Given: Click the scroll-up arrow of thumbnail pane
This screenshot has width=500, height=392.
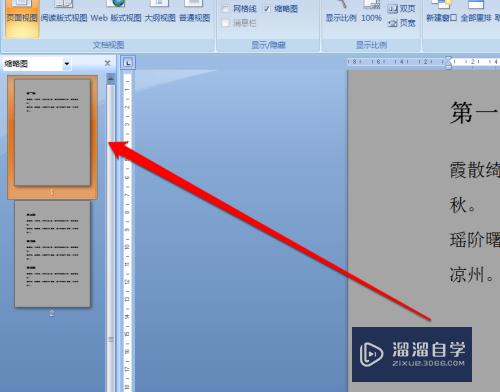Looking at the screenshot, I should (111, 79).
